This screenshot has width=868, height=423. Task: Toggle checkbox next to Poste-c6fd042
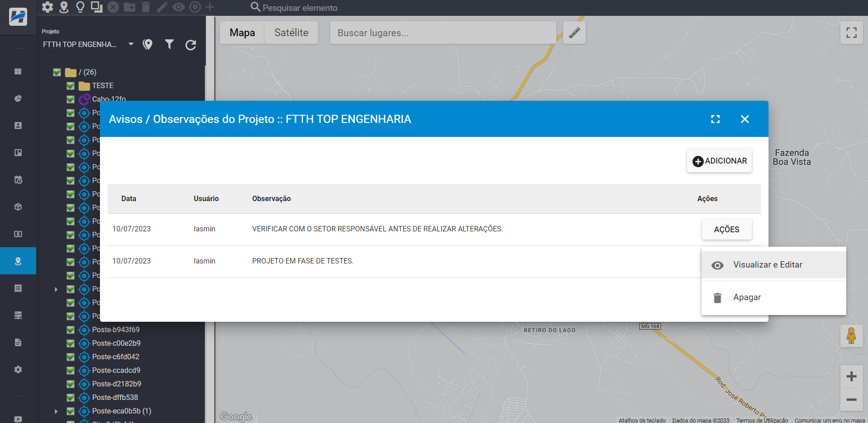point(71,357)
